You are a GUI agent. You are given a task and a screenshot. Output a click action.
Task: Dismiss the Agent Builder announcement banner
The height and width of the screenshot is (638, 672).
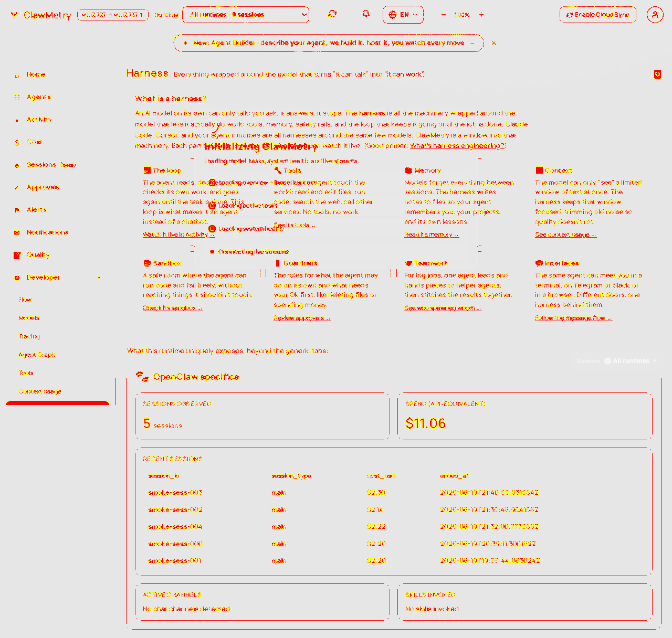(494, 43)
